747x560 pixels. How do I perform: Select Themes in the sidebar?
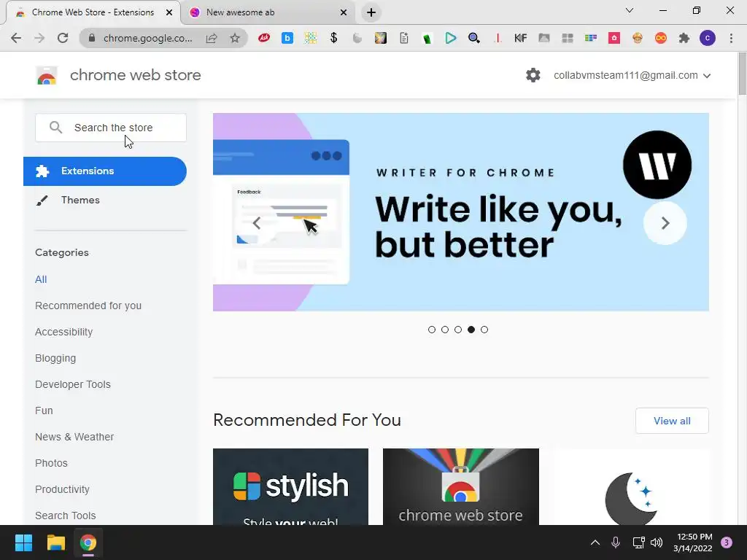coord(80,200)
